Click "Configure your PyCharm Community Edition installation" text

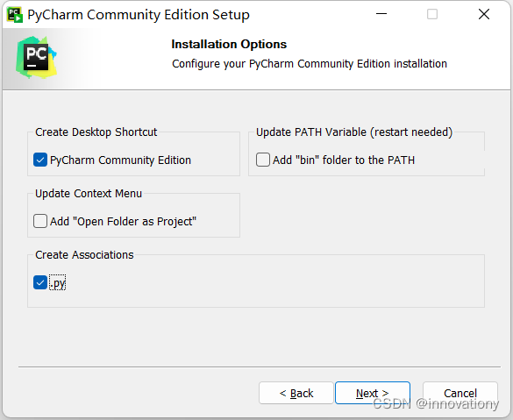click(x=310, y=64)
